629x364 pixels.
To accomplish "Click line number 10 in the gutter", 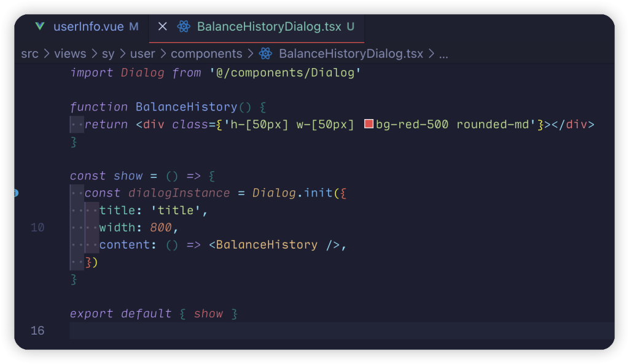I will coord(37,228).
